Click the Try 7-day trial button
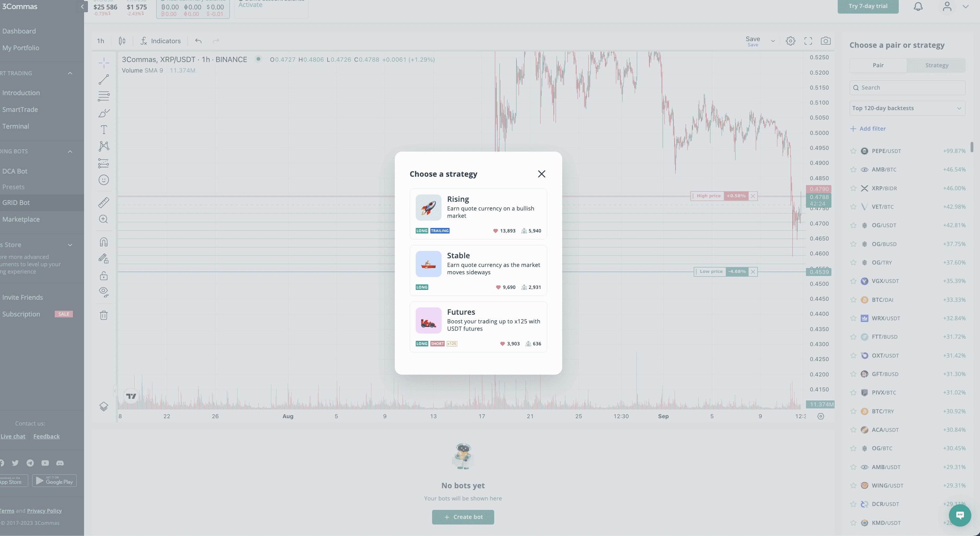 click(x=868, y=7)
